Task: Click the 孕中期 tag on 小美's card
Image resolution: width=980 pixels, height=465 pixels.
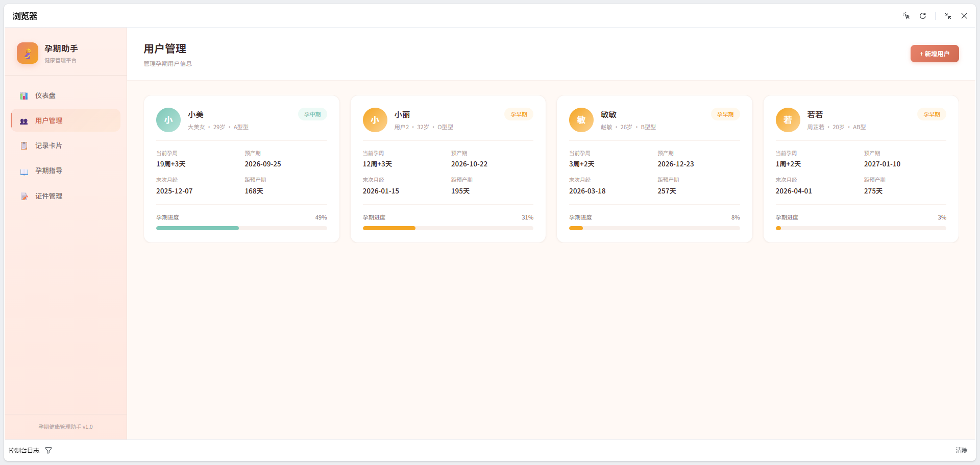Action: (312, 114)
